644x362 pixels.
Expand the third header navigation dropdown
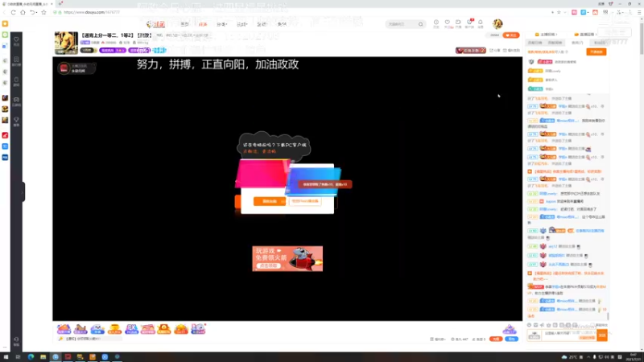pyautogui.click(x=222, y=25)
